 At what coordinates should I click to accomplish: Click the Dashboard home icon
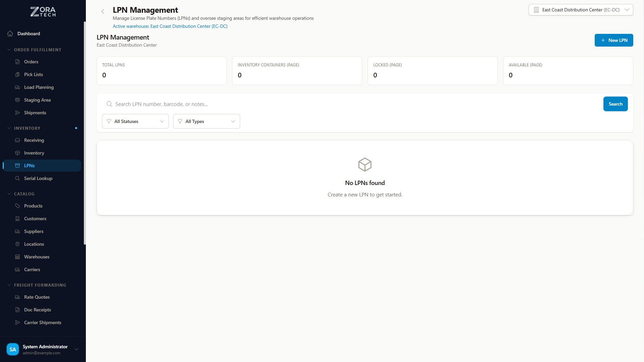click(10, 34)
